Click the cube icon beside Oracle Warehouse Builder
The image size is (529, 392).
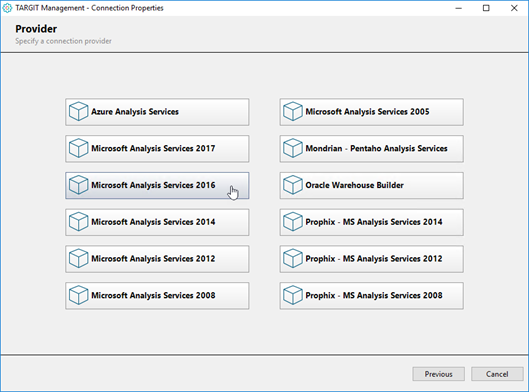click(x=293, y=185)
